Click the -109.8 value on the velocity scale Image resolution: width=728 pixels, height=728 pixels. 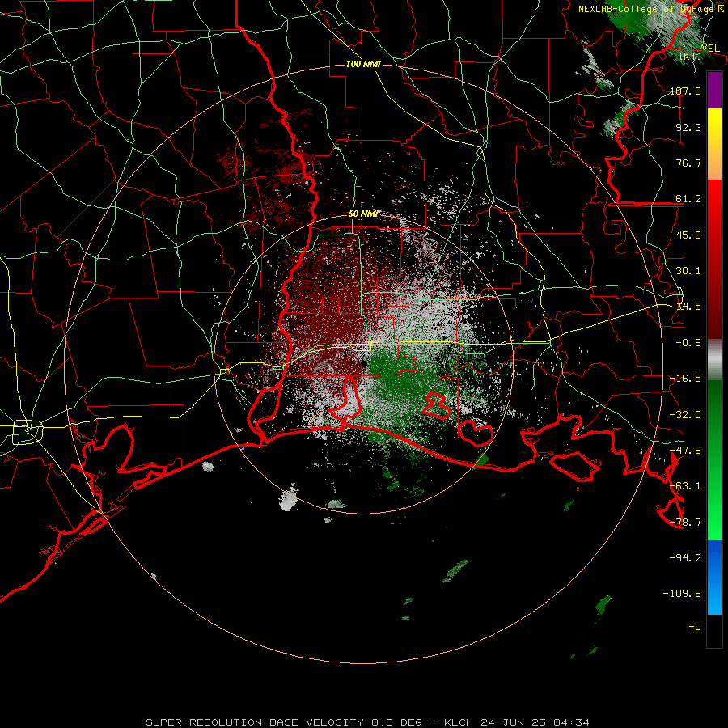point(682,594)
